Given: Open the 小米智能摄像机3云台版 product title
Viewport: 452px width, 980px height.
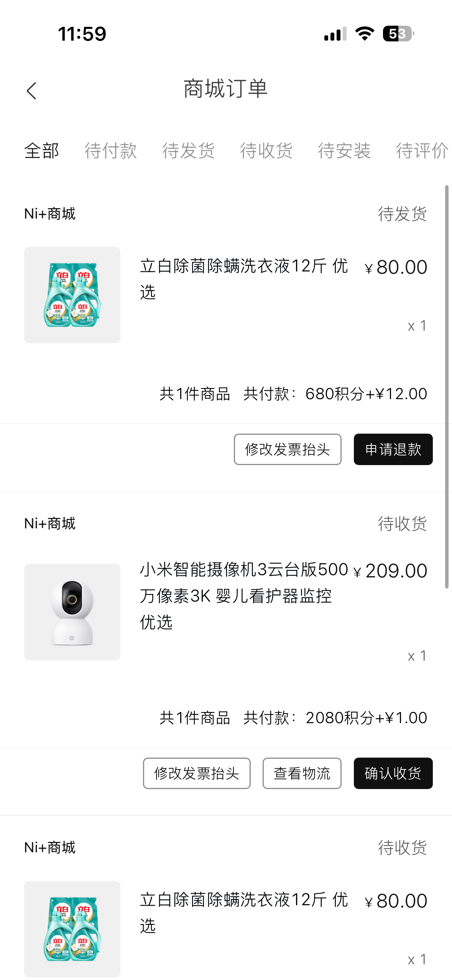Looking at the screenshot, I should (x=244, y=595).
